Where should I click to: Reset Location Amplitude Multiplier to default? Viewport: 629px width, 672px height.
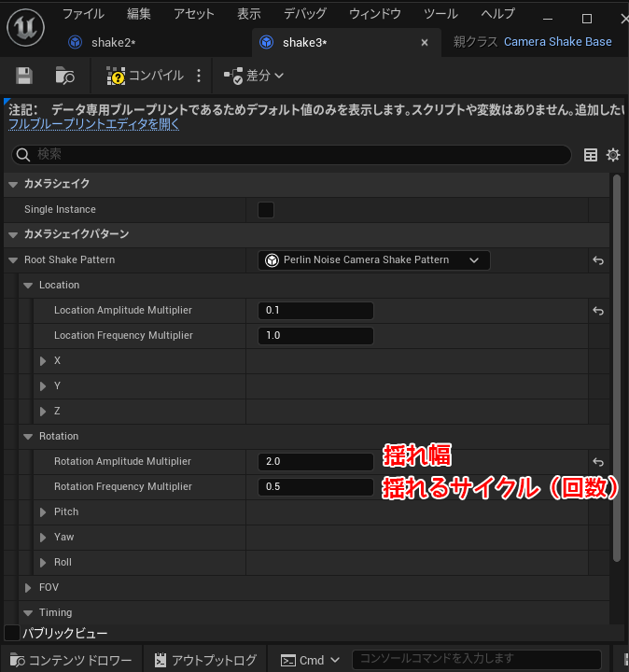(x=598, y=311)
